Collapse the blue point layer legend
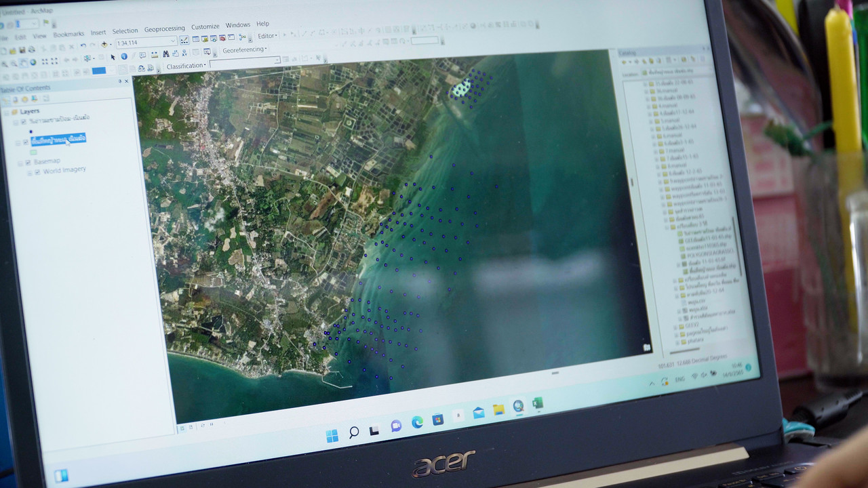 [x=16, y=123]
